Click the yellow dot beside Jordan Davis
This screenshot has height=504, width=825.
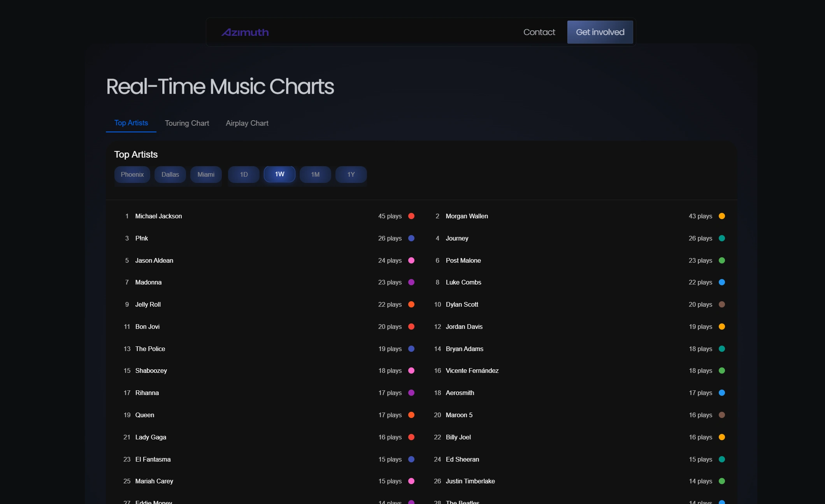[722, 327]
